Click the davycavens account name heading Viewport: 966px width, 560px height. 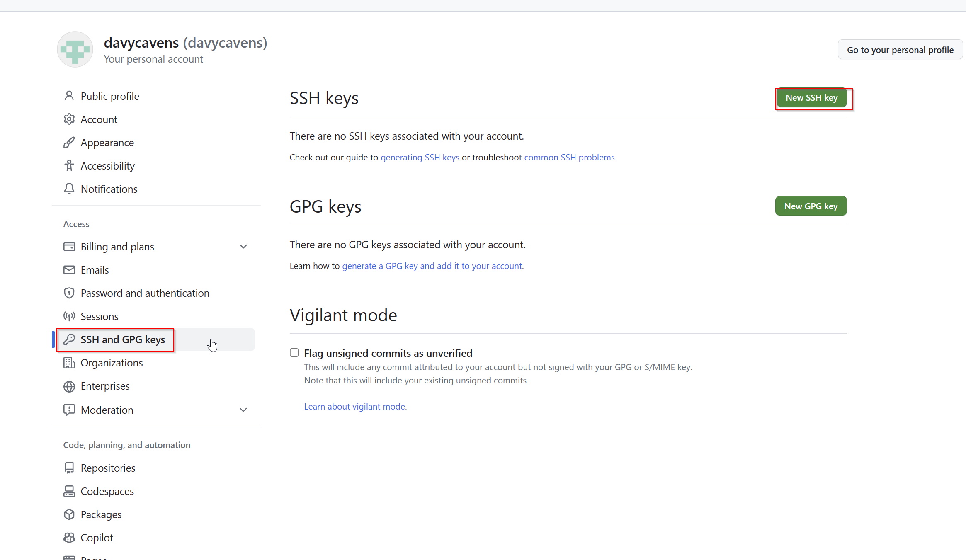pos(186,43)
